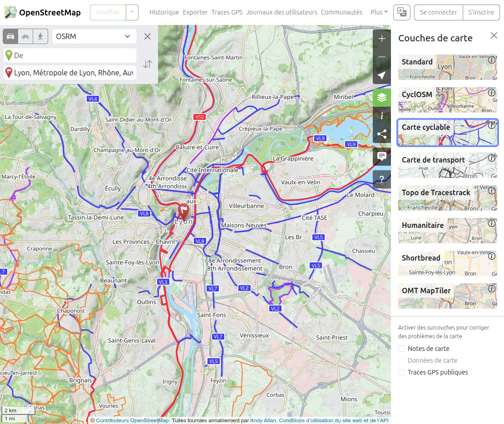Open info for Topo de Tracestrack layer
This screenshot has width=504, height=424.
coord(491,191)
